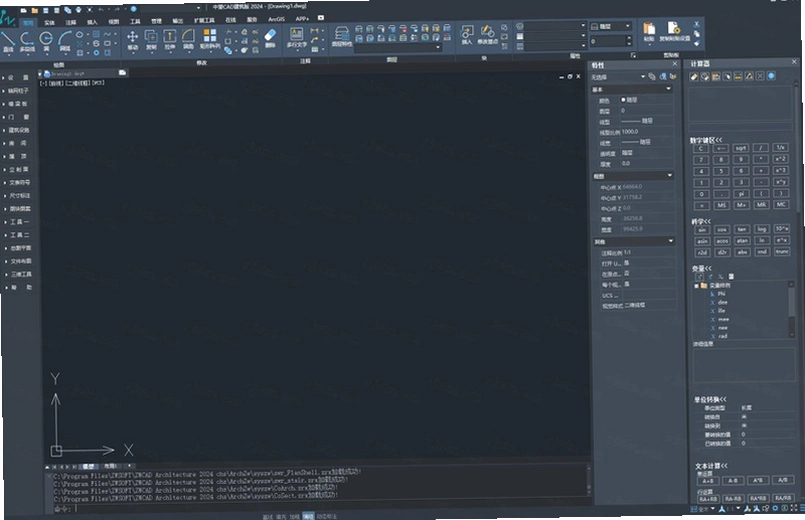The image size is (805, 520).
Task: Select the Polyline (多段线) tool
Action: point(27,41)
